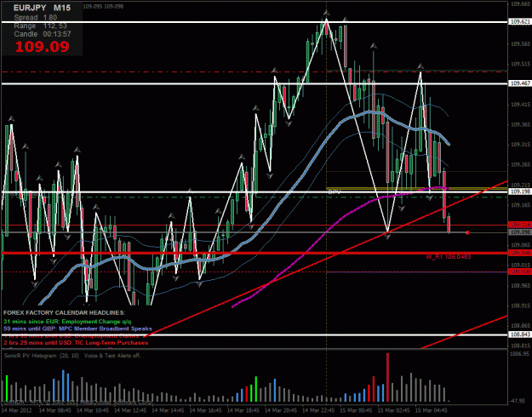This screenshot has width=532, height=417.
Task: Click the 14 Mar 08:45 time label
Action: click(55, 410)
